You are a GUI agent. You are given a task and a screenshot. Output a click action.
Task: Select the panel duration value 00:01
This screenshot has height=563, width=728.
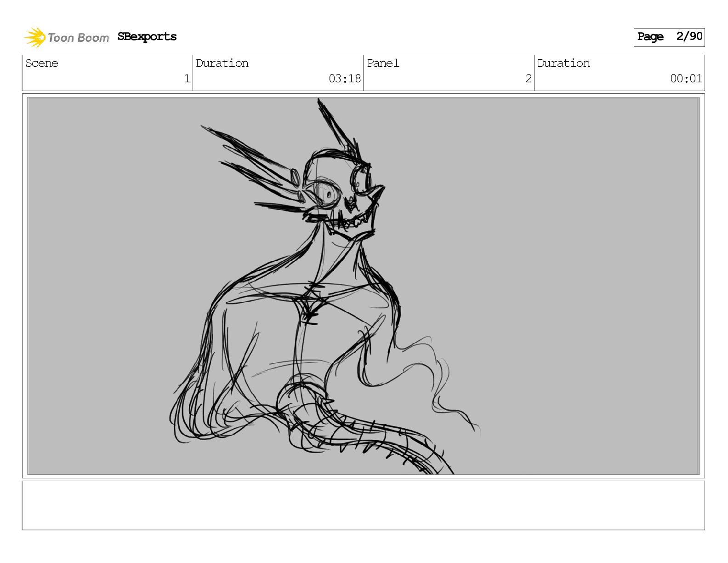point(686,79)
